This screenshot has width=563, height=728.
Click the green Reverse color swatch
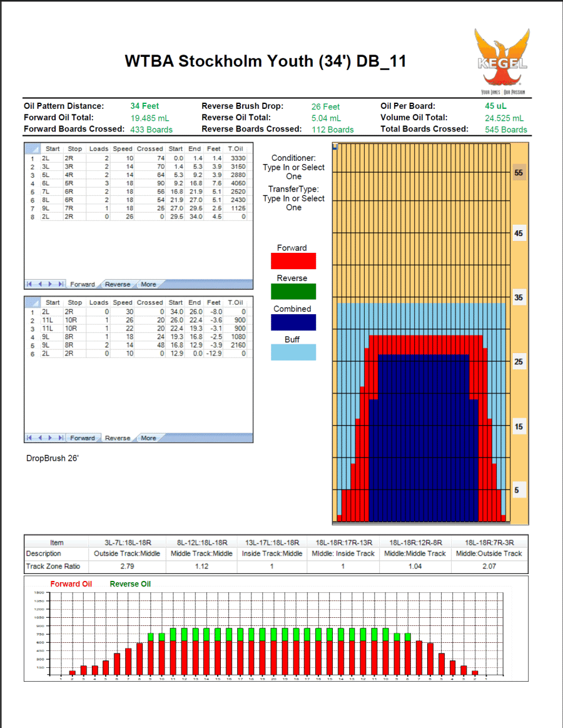pos(293,292)
